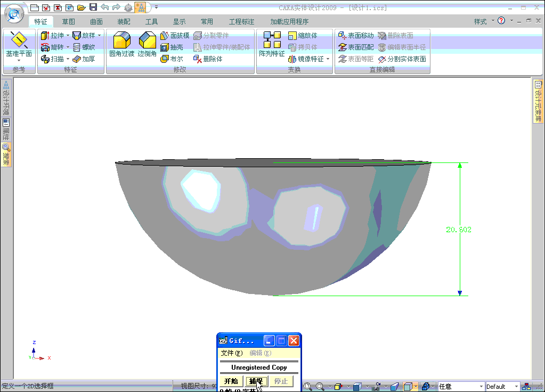The height and width of the screenshot is (392, 545).
Task: Open the 任意 selection filter combo box
Action: (x=460, y=386)
